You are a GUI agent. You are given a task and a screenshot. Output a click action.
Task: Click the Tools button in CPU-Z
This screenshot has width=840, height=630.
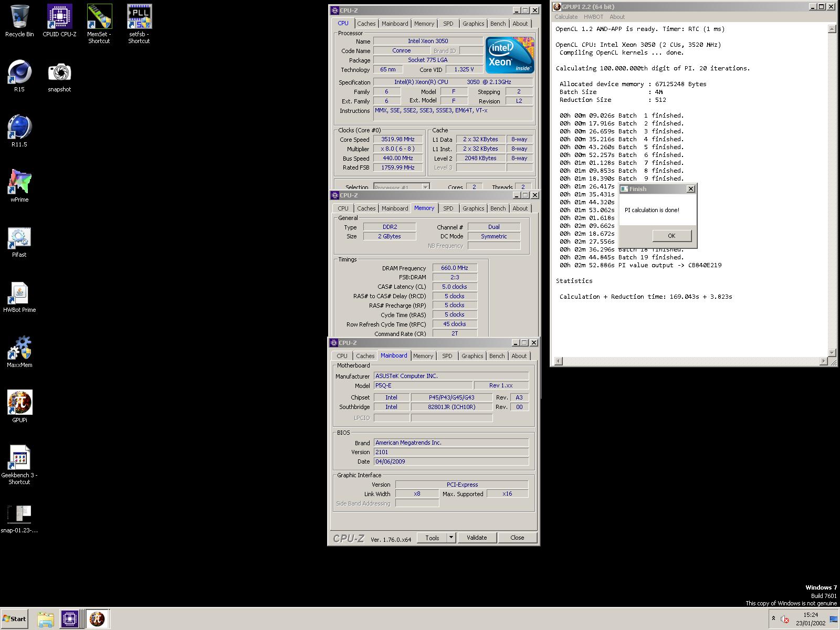[x=432, y=538]
